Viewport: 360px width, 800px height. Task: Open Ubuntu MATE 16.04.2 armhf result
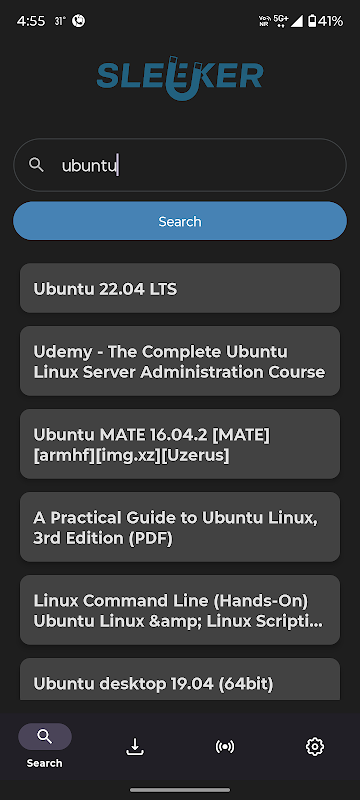pos(180,444)
